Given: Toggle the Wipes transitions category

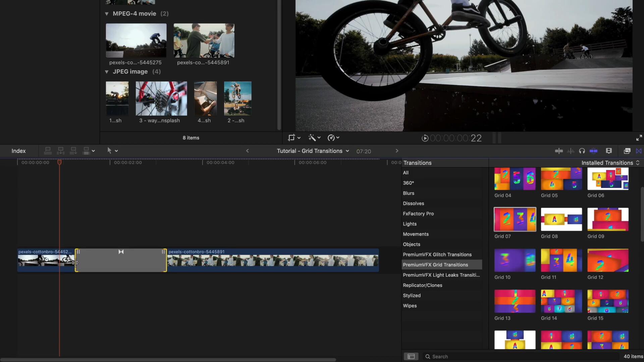Looking at the screenshot, I should [410, 305].
